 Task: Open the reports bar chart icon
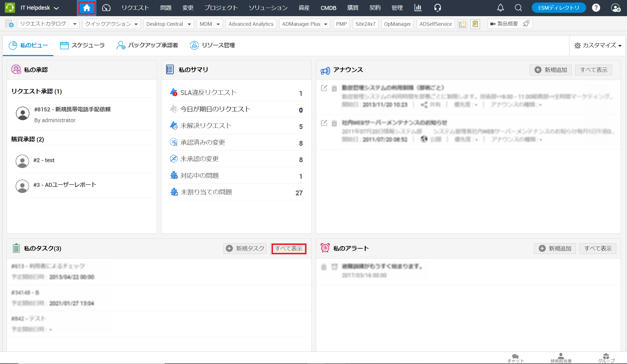pos(418,8)
